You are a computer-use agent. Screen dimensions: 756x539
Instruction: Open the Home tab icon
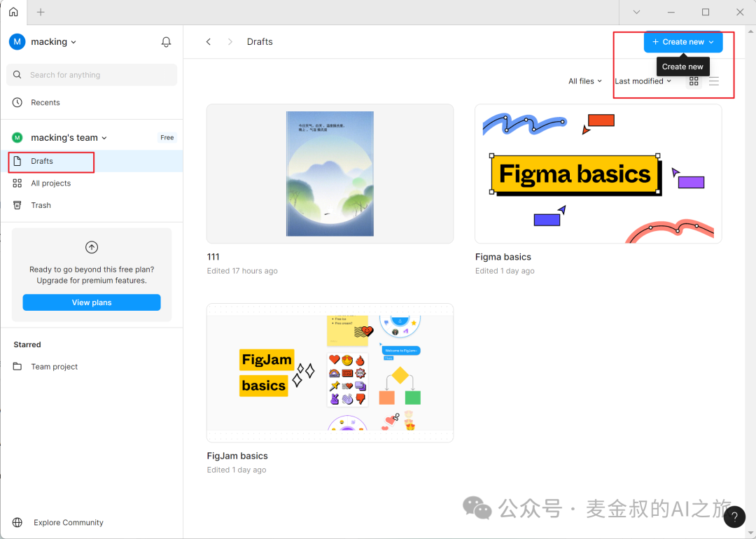13,12
